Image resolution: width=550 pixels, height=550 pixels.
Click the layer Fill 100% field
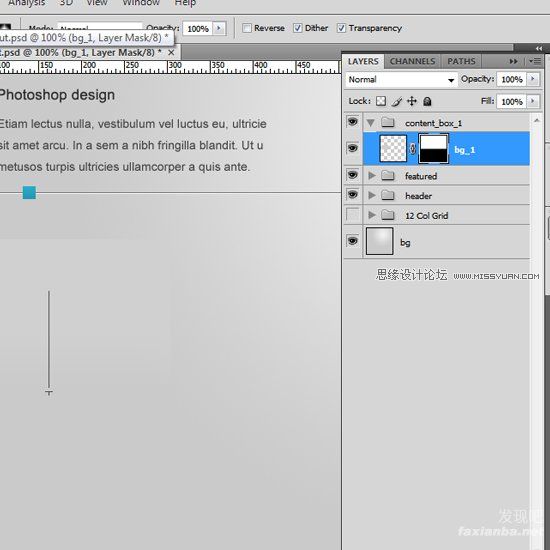click(x=512, y=102)
